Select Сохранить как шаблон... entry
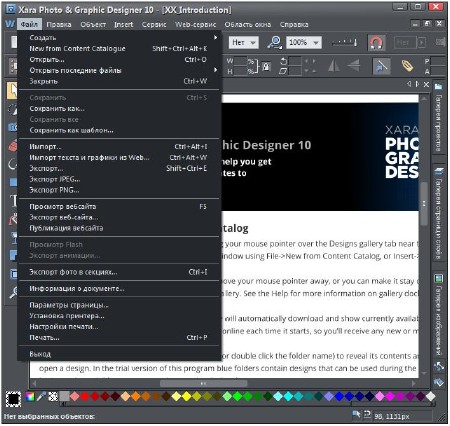Viewport: 450px width, 426px height. 118,130
